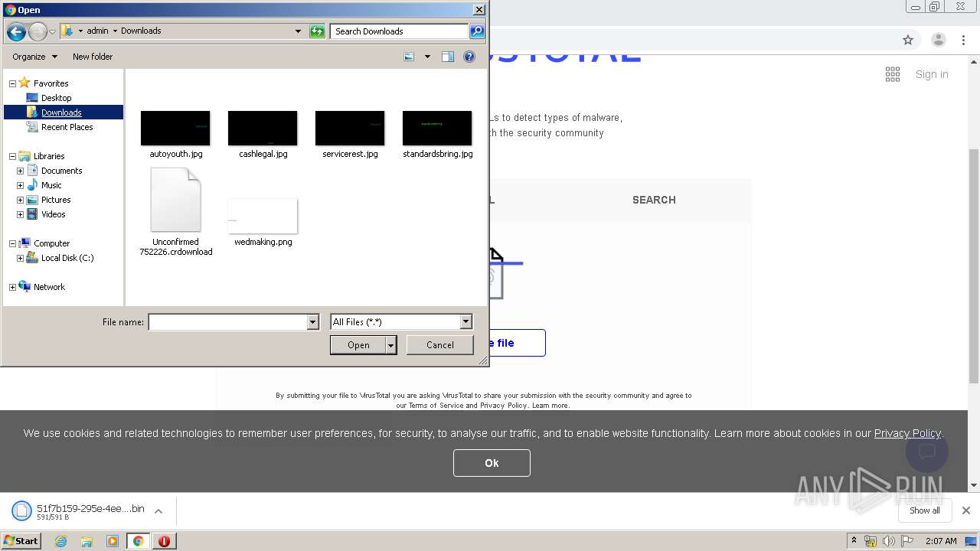980x551 pixels.
Task: Select the Computer tree item
Action: 51,243
